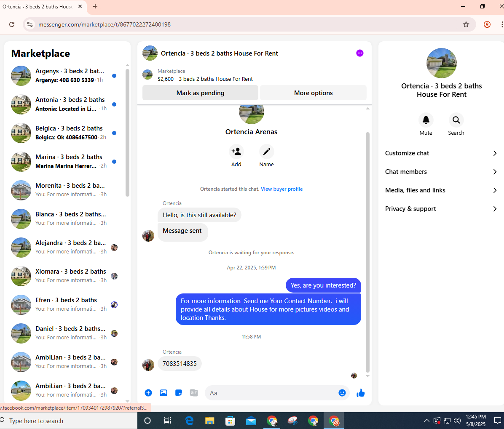Open more actions plus icon in composer

148,393
